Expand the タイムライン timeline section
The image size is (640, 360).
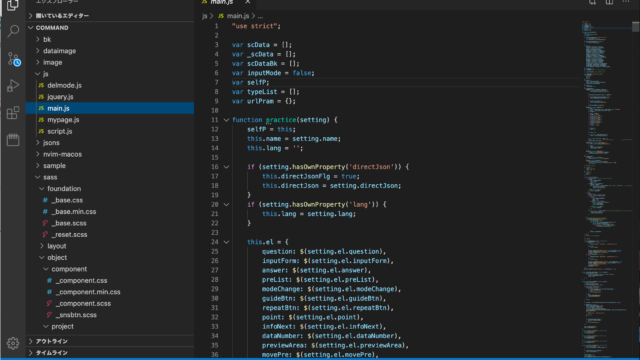pos(30,353)
